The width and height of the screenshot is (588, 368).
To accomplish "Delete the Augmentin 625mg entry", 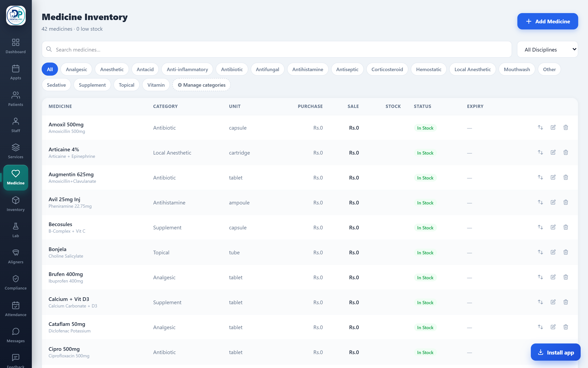I will 566,177.
